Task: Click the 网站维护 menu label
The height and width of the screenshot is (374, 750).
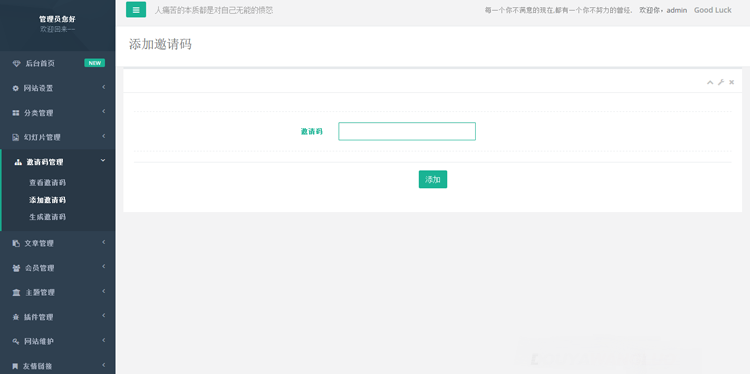Action: click(x=39, y=342)
